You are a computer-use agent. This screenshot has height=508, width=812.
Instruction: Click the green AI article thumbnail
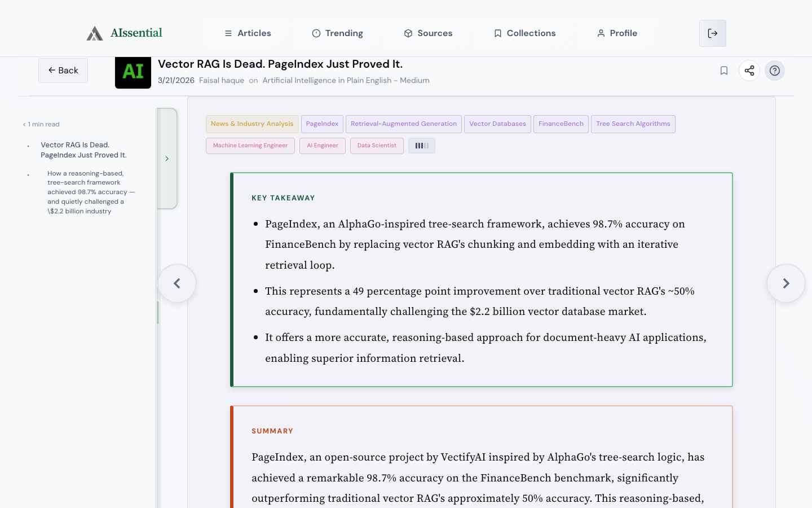[x=133, y=72]
